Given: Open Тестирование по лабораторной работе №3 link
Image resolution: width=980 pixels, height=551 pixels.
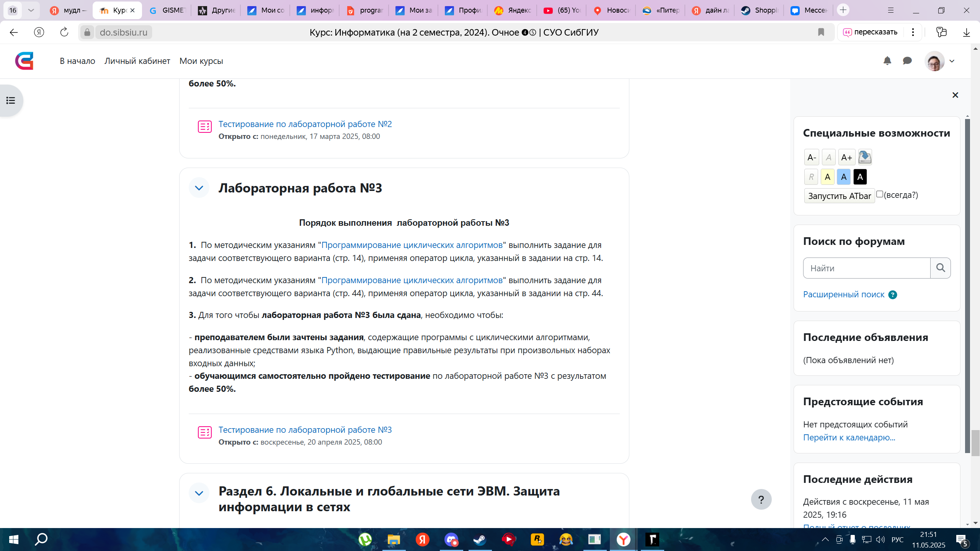Looking at the screenshot, I should point(305,430).
